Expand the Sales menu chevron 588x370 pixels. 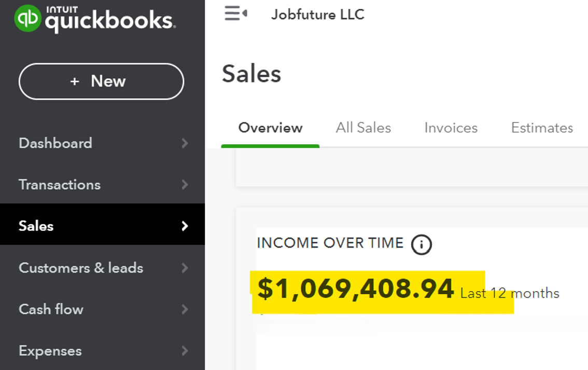(185, 226)
